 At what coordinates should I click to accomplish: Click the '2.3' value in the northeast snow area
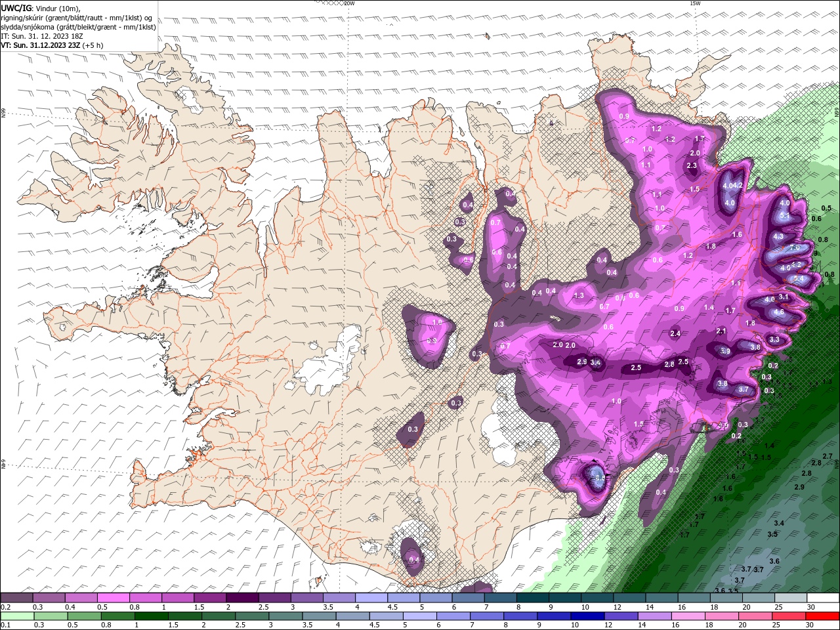[x=692, y=166]
